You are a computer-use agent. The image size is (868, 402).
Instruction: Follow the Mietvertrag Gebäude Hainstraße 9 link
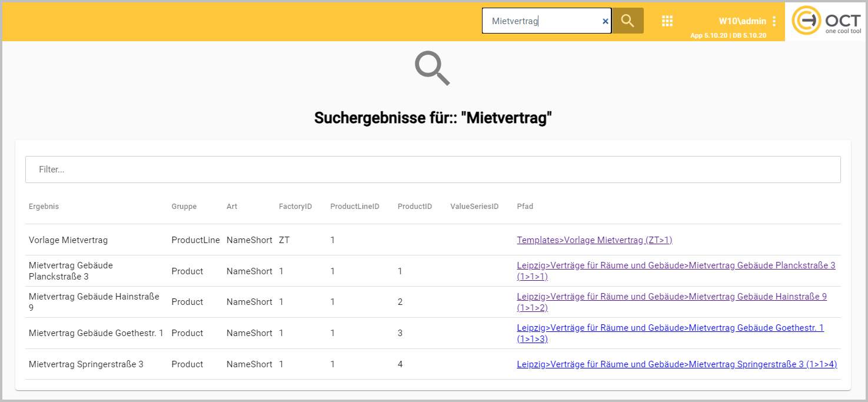click(671, 297)
